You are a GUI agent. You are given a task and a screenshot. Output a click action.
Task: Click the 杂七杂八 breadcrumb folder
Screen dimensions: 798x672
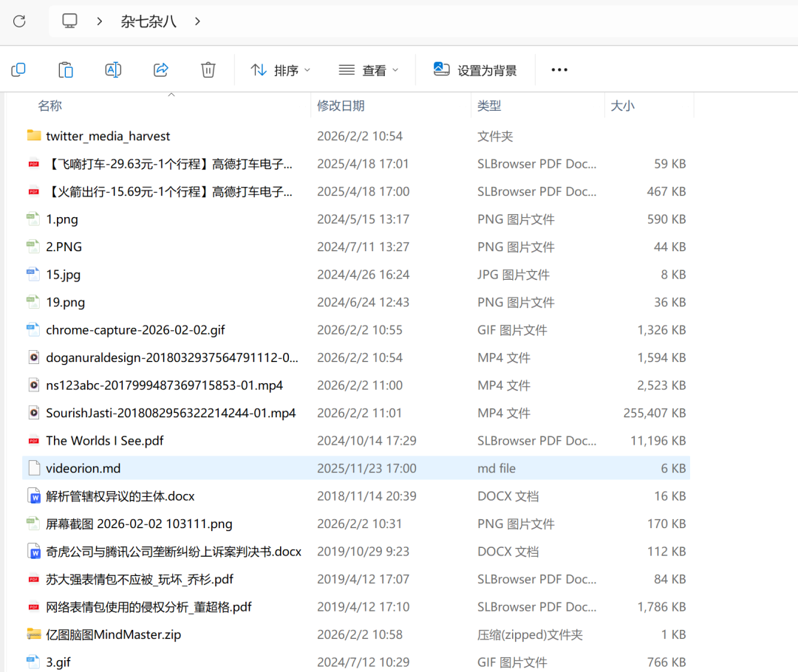click(x=149, y=21)
